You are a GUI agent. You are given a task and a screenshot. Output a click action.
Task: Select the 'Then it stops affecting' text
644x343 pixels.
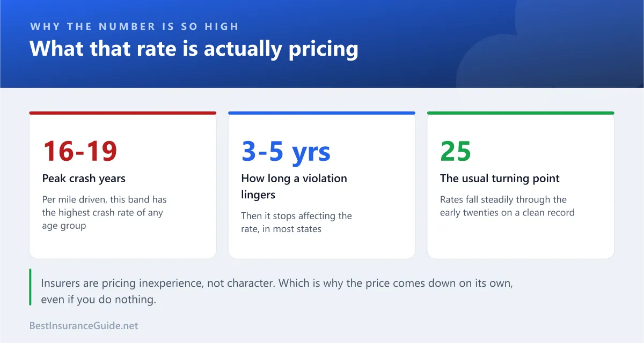tap(297, 222)
